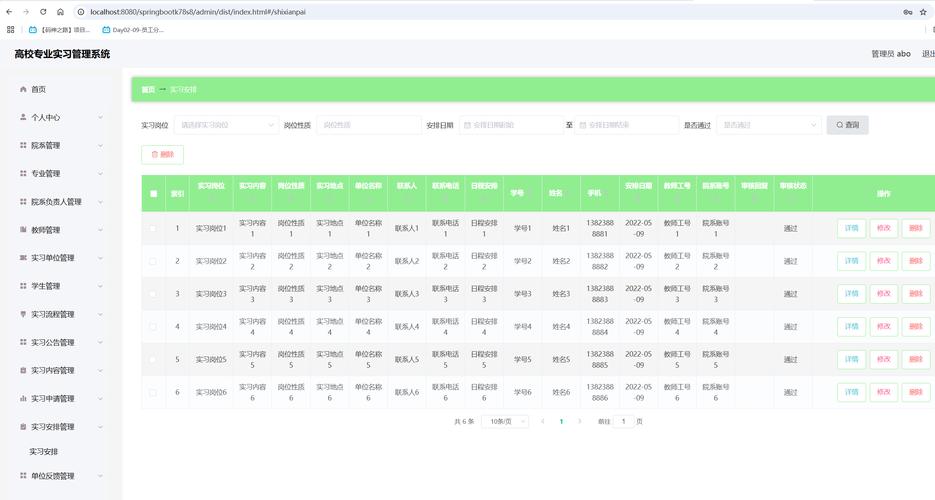
Task: Select the 实习安排 submenu item
Action: click(44, 452)
